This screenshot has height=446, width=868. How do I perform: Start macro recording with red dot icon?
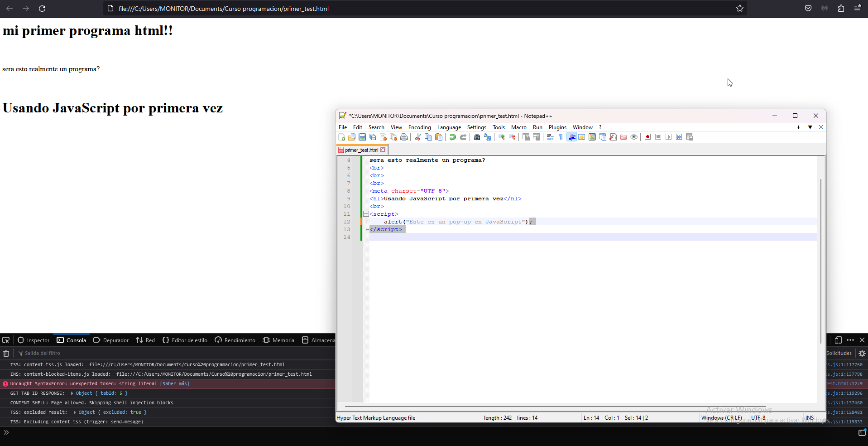pyautogui.click(x=647, y=137)
